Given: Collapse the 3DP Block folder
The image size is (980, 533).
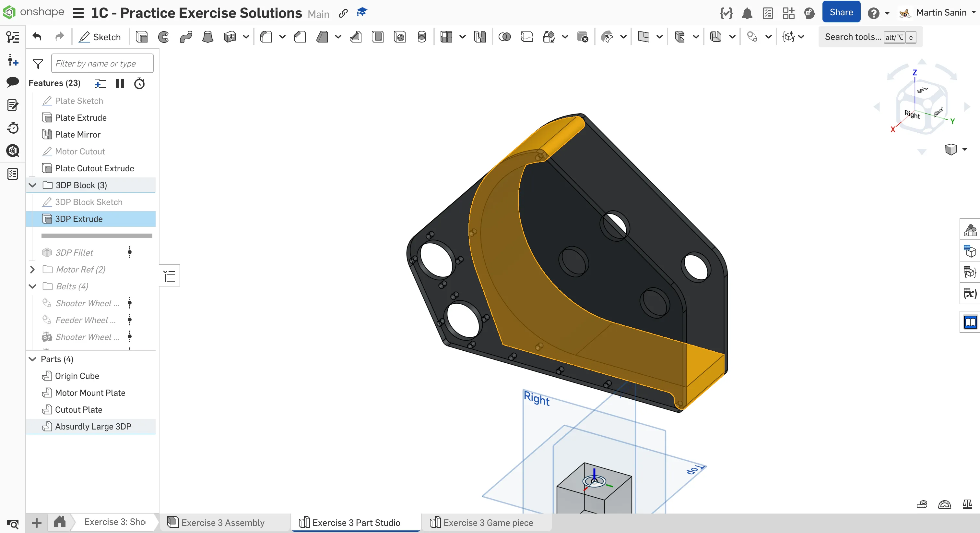Looking at the screenshot, I should [x=33, y=186].
